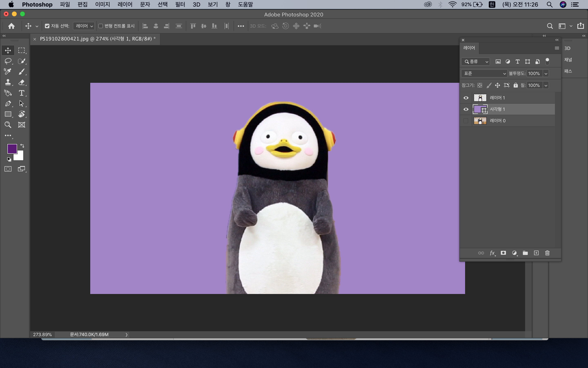Create a new layer

536,253
